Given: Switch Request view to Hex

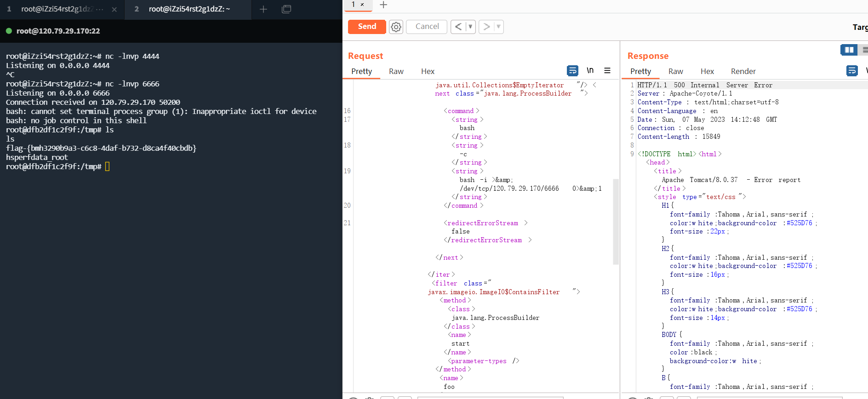Looking at the screenshot, I should [428, 71].
